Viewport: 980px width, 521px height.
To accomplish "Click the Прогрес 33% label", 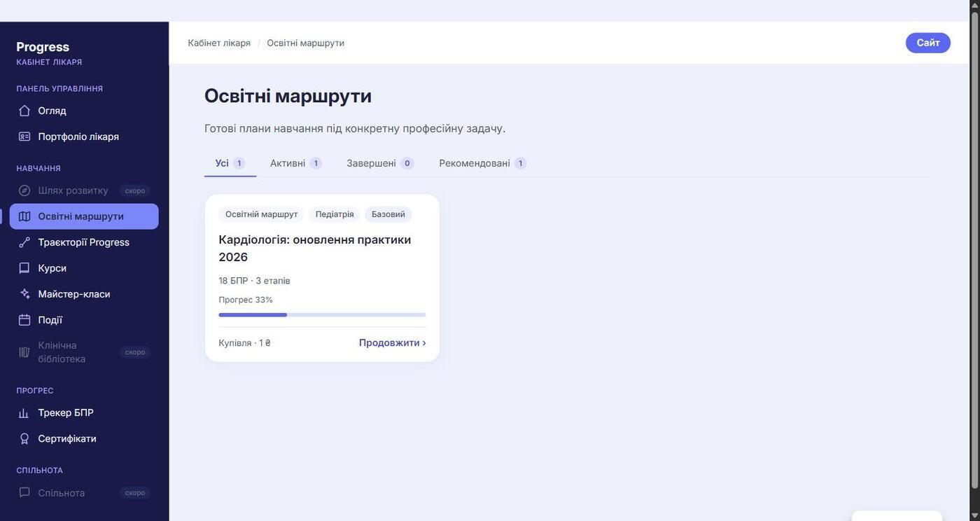I will pos(246,300).
